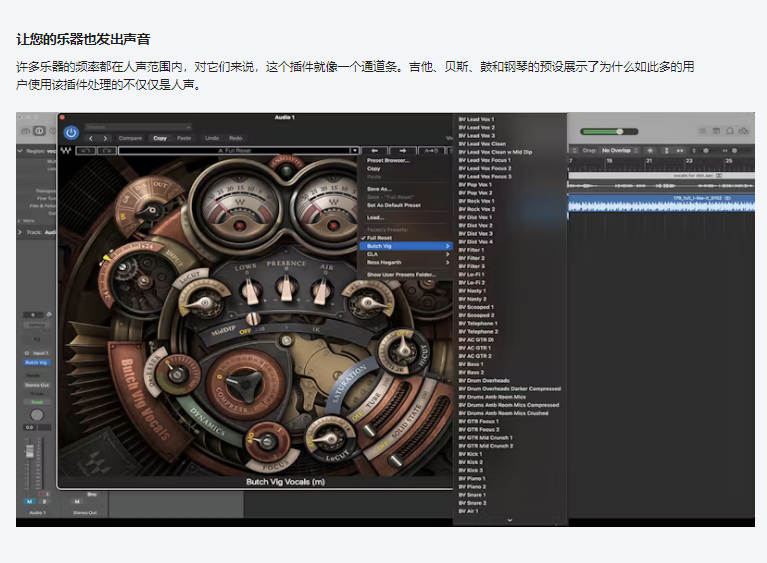Click the De-Esser knob
The width and height of the screenshot is (767, 563).
(x=176, y=374)
